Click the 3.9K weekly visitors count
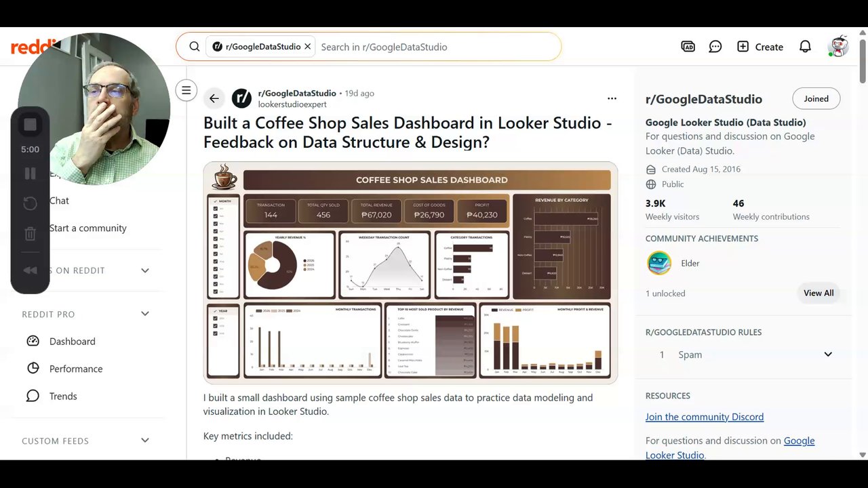 pos(656,203)
